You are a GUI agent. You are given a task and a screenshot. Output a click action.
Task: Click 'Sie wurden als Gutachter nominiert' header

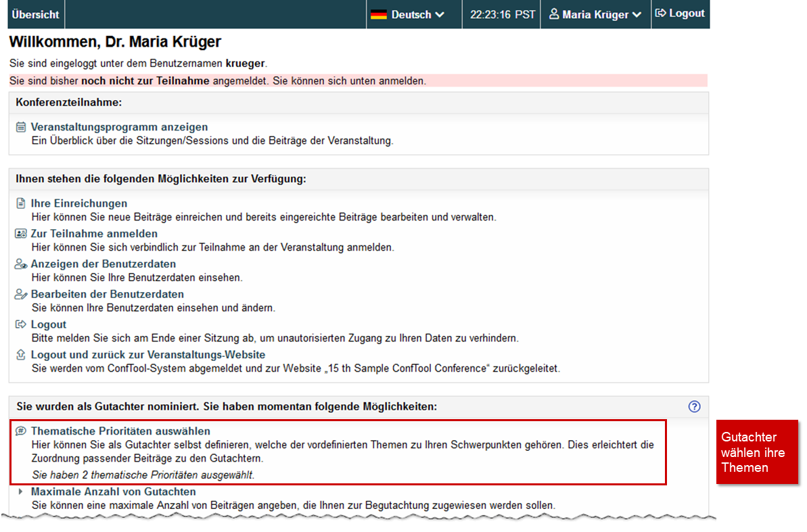point(227,406)
